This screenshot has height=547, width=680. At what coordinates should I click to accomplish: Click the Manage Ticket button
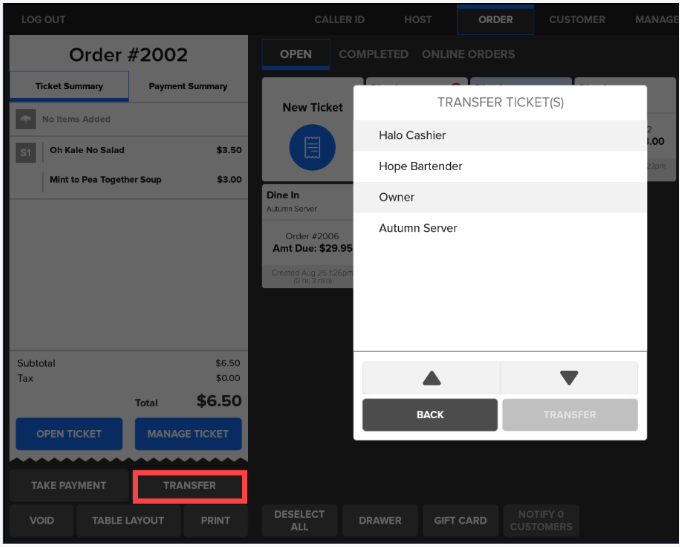188,434
